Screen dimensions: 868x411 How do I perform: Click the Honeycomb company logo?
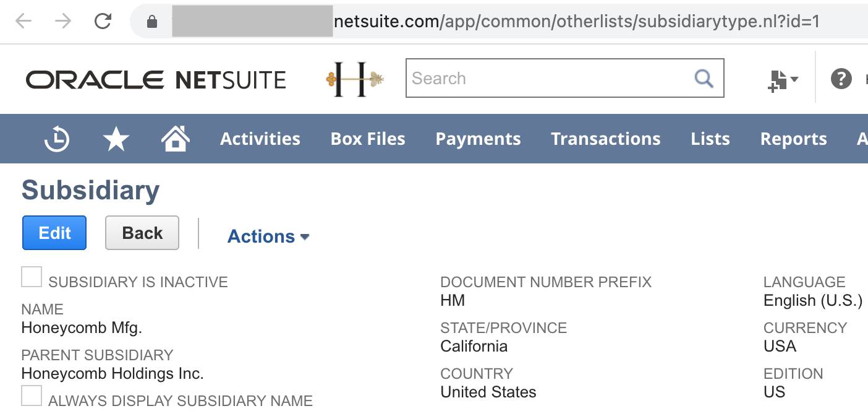[x=355, y=79]
